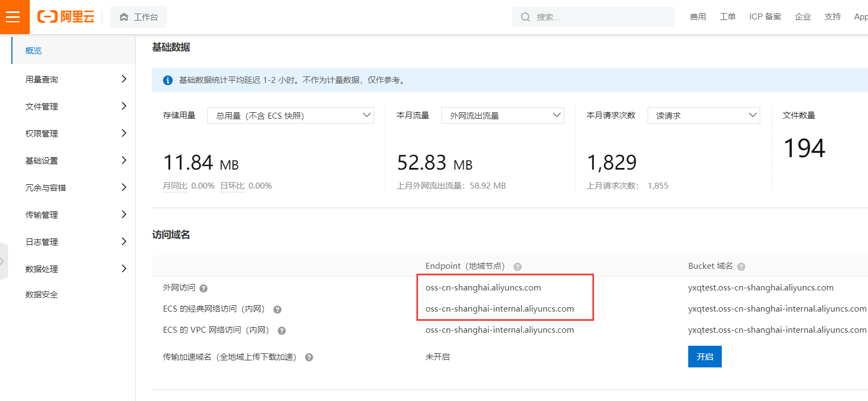This screenshot has height=401, width=868.
Task: Click the blue info icon in notice banner
Action: pos(168,80)
